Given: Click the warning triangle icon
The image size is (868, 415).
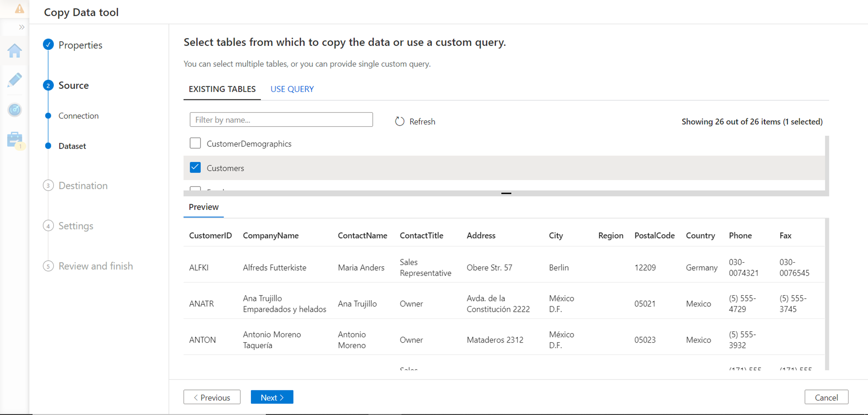Looking at the screenshot, I should pos(20,9).
